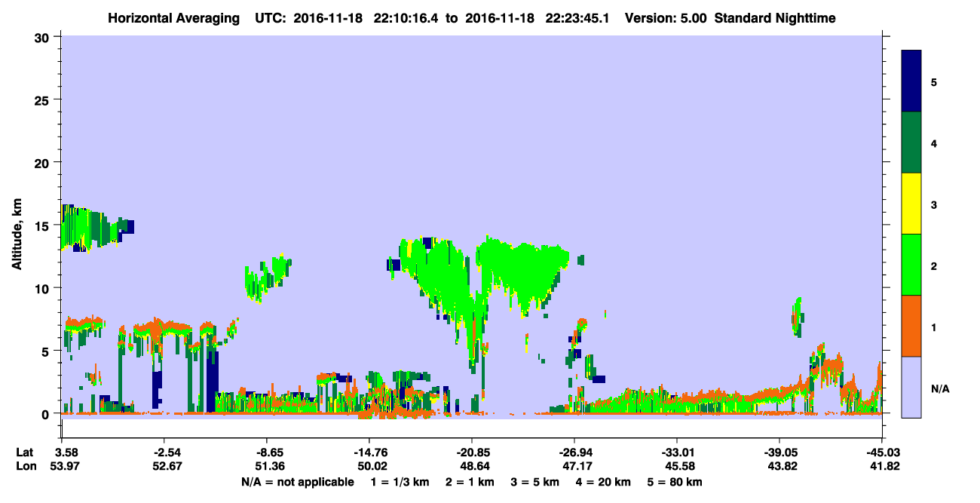Click the orange colorbar segment labeled 1
980x503 pixels.
point(911,326)
